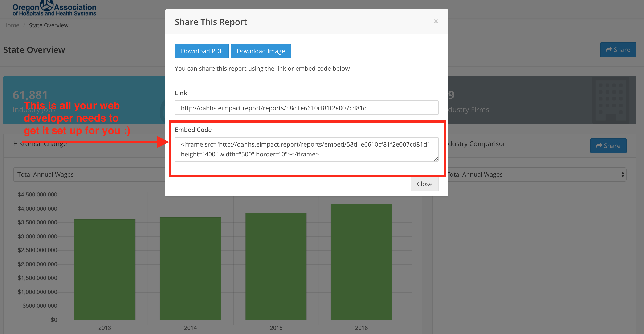This screenshot has width=644, height=334.
Task: Click the Industry Firms label
Action: click(468, 110)
